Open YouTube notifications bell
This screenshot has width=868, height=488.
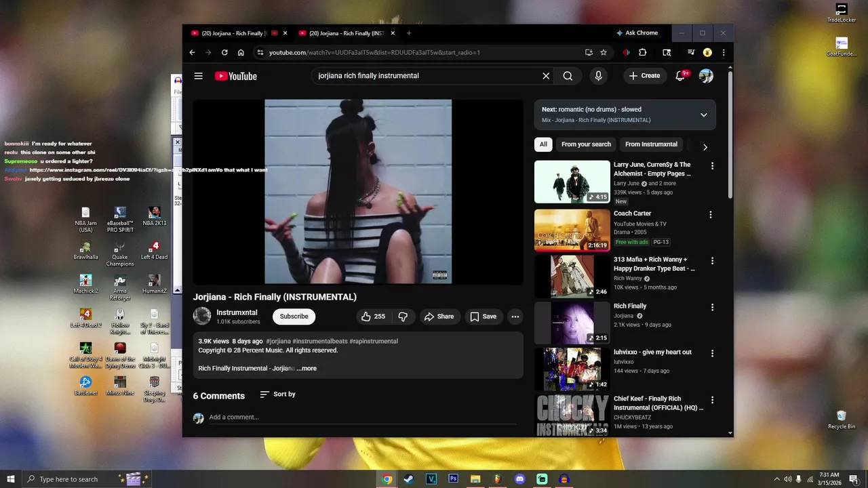(x=680, y=76)
